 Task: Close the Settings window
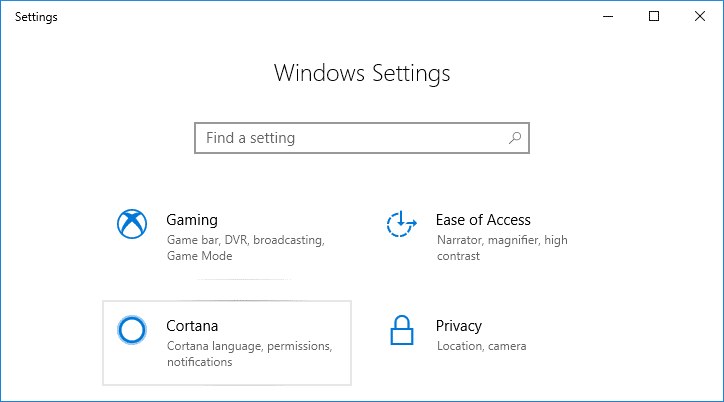[x=700, y=16]
